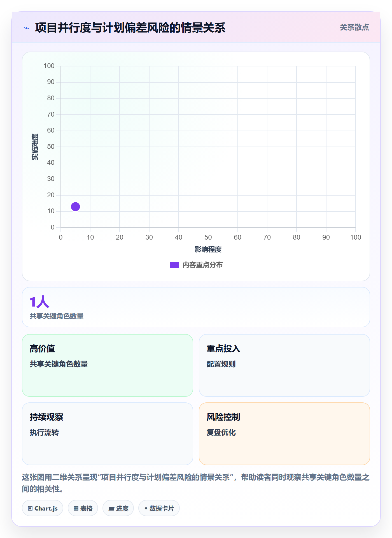Select the purple data point on the scatter chart
392x538 pixels.
click(x=75, y=207)
